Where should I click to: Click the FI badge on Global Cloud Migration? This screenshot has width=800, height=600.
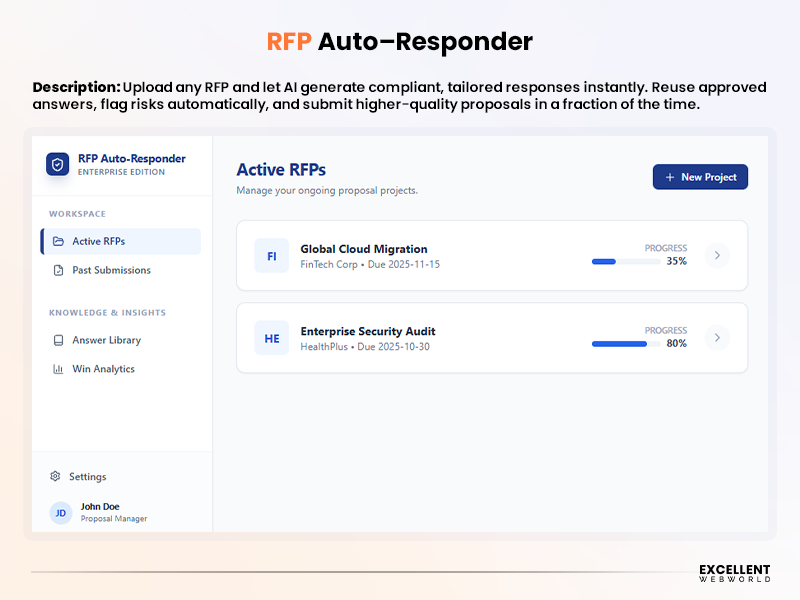(271, 256)
